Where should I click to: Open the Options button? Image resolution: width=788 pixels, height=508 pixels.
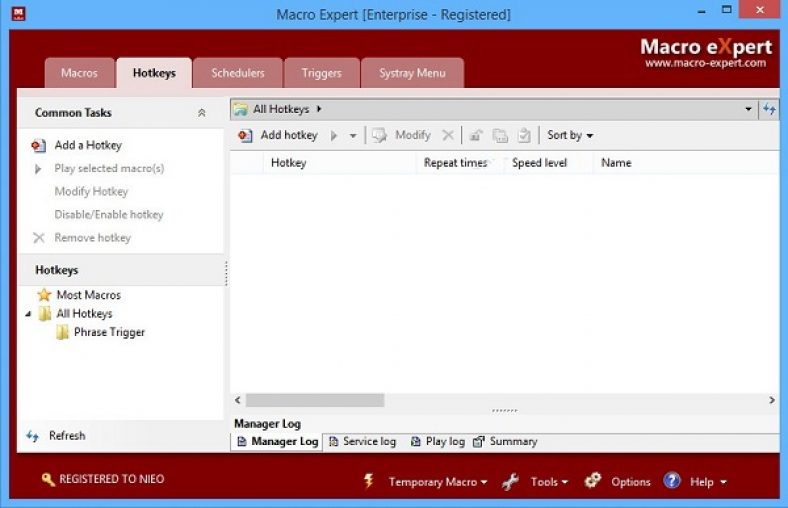pos(630,482)
